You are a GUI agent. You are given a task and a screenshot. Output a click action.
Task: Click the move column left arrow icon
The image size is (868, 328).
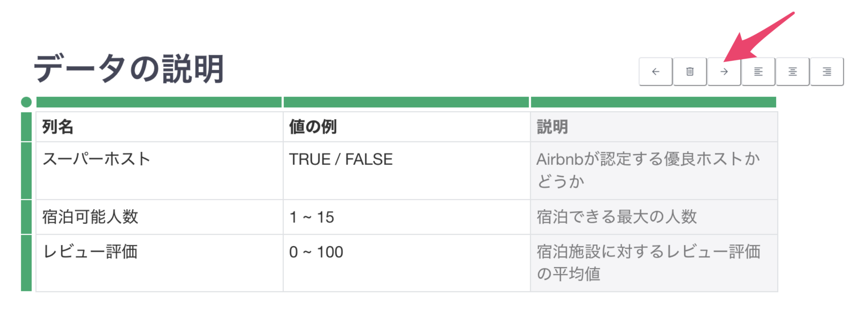point(656,72)
